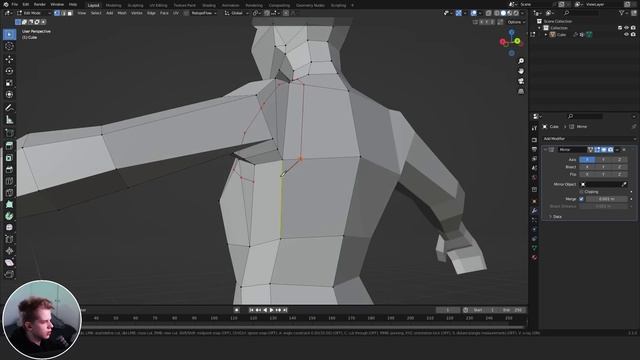The width and height of the screenshot is (640, 360).
Task: Open the File menu
Action: click(x=15, y=4)
